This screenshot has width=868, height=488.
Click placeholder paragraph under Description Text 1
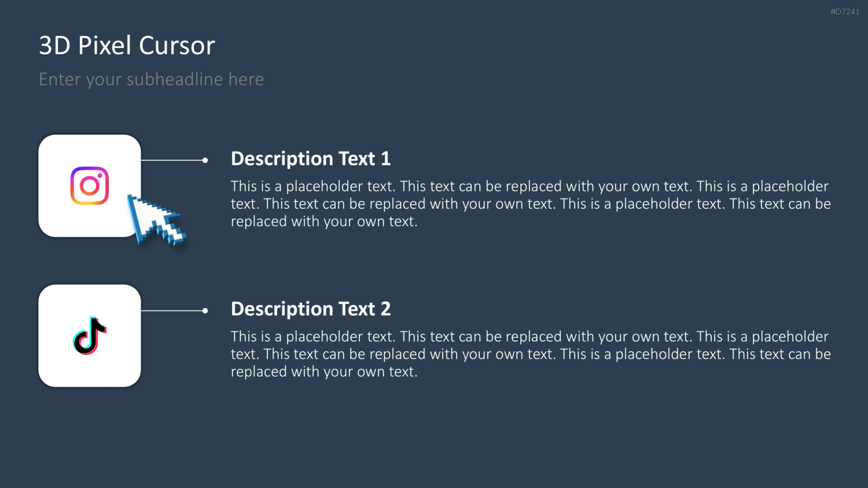(x=531, y=204)
